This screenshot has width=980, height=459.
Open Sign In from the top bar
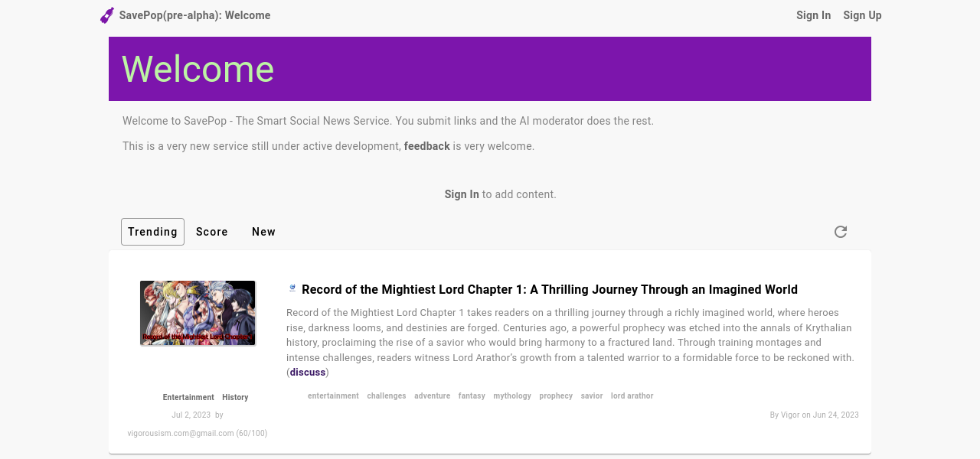[x=813, y=15]
